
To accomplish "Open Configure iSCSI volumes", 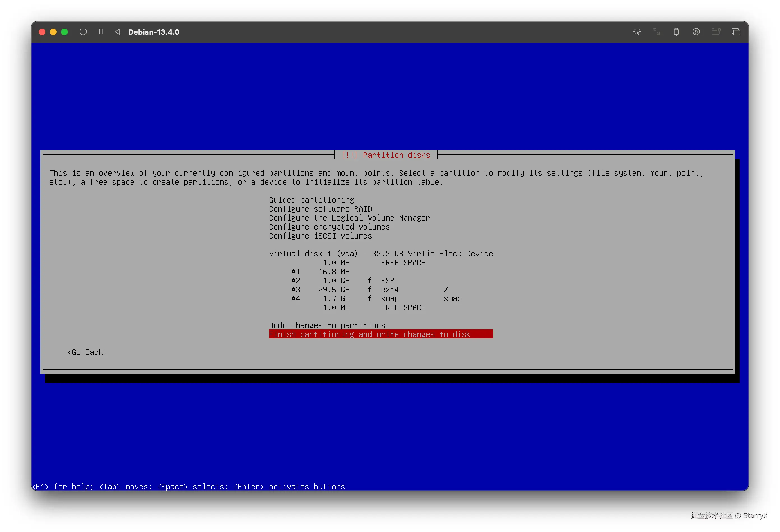I will coord(320,236).
